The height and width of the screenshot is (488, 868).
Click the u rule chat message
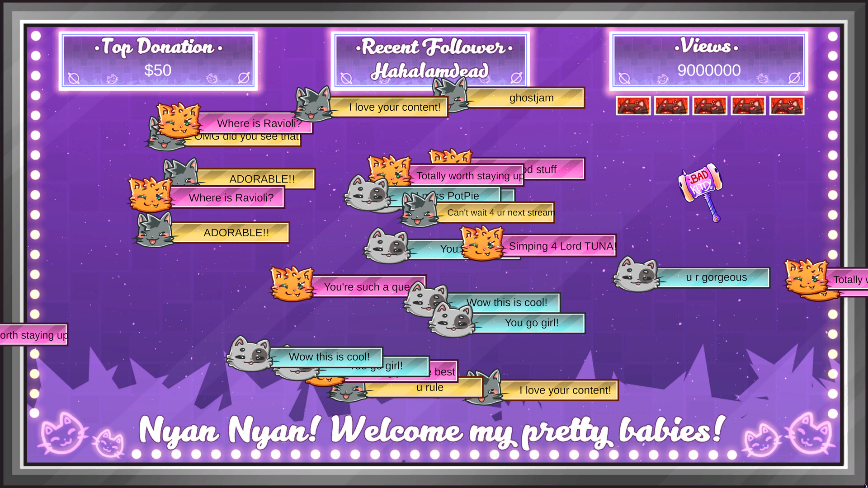(x=429, y=388)
